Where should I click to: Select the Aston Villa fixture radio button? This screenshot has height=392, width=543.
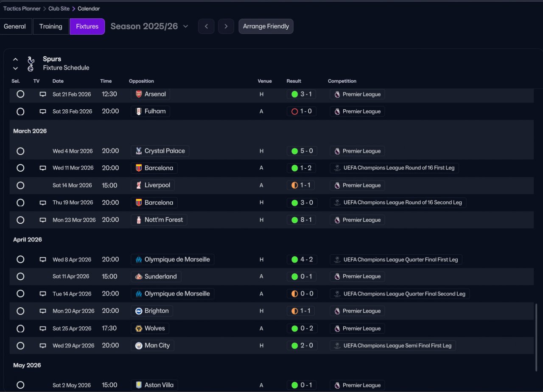point(20,385)
